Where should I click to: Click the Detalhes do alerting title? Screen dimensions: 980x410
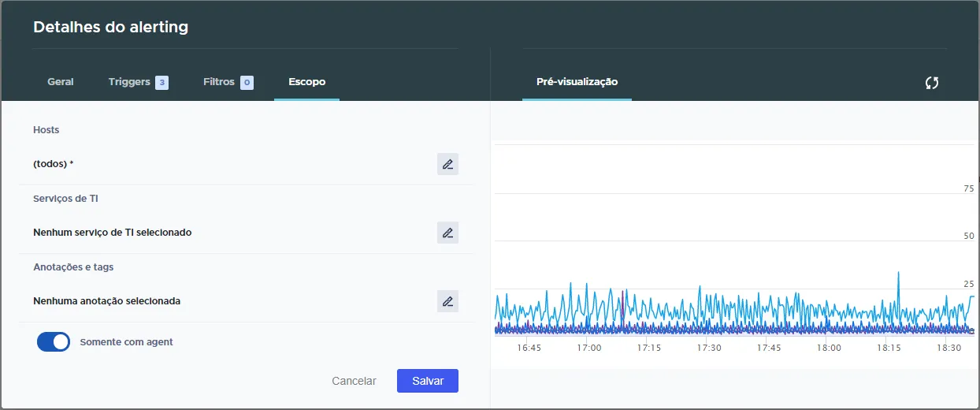111,27
